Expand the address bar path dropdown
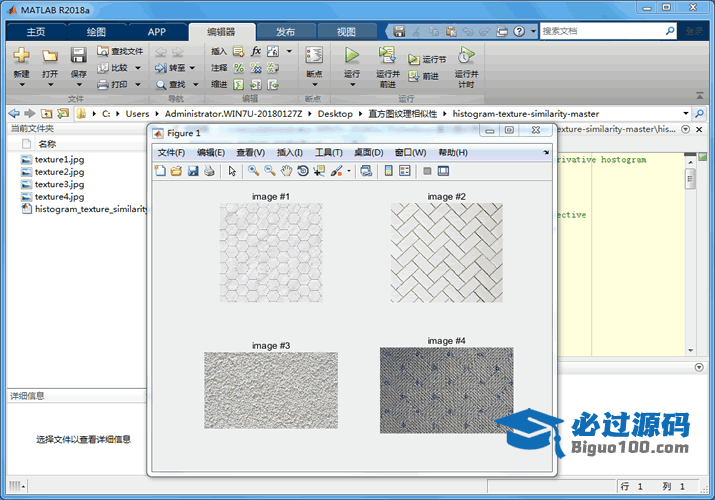This screenshot has width=715, height=500. coord(685,114)
